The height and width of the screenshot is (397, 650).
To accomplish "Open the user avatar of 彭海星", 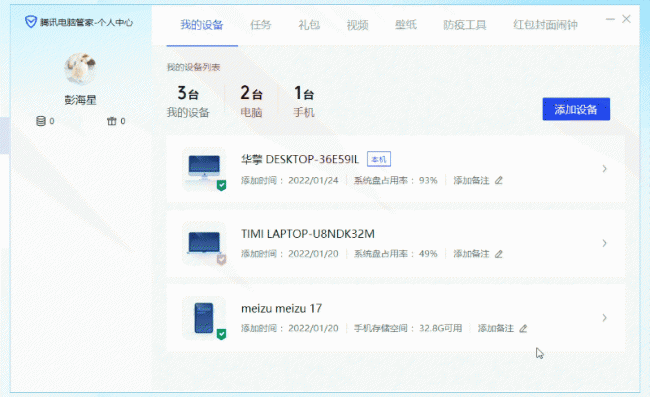I will point(80,68).
